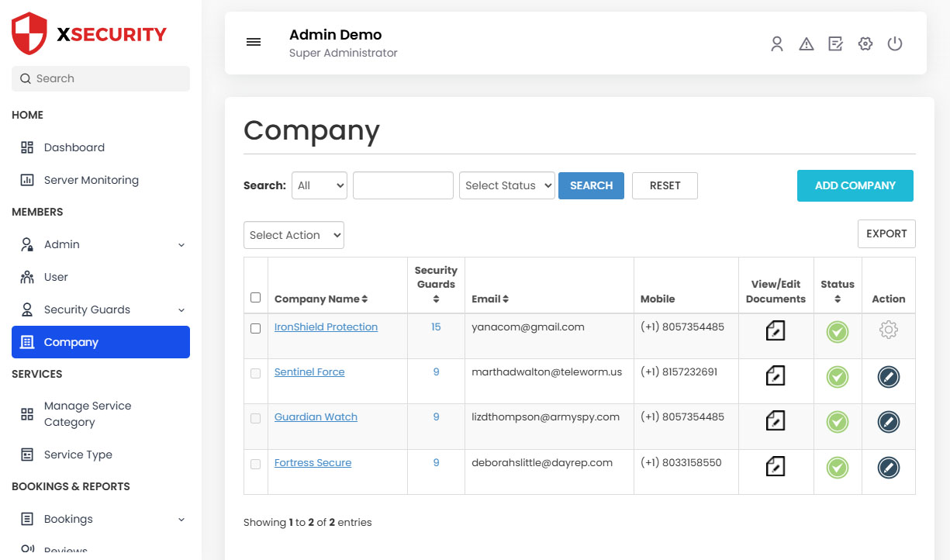Check the Sentinel Force row checkbox
This screenshot has width=950, height=560.
(x=256, y=373)
